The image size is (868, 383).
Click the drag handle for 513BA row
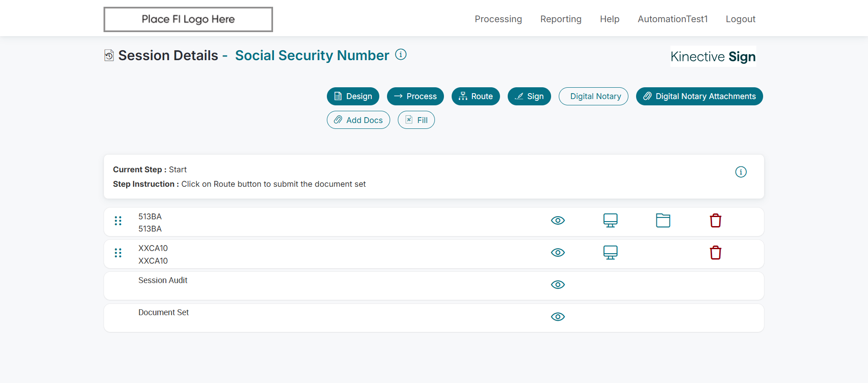click(118, 221)
